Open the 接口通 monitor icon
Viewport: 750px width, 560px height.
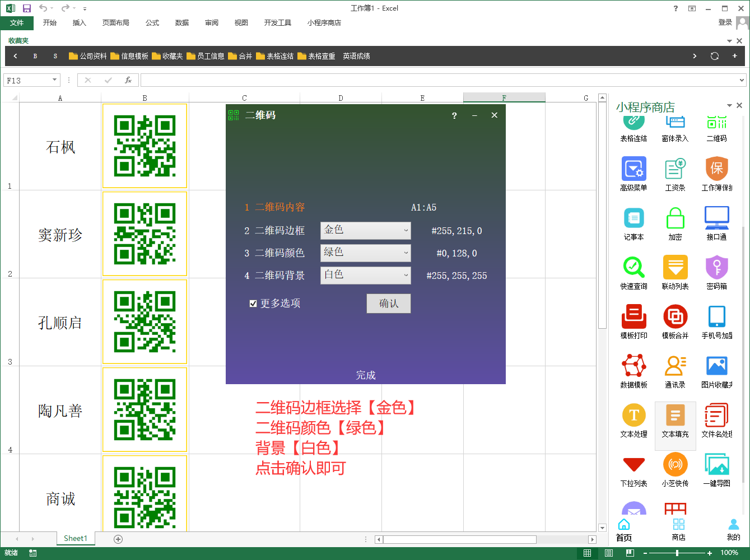click(716, 218)
